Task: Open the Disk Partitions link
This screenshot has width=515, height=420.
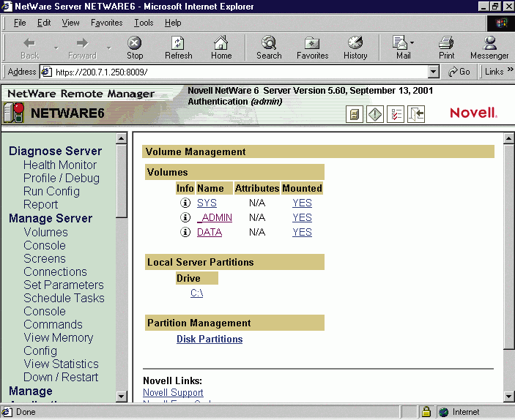Action: pos(210,339)
